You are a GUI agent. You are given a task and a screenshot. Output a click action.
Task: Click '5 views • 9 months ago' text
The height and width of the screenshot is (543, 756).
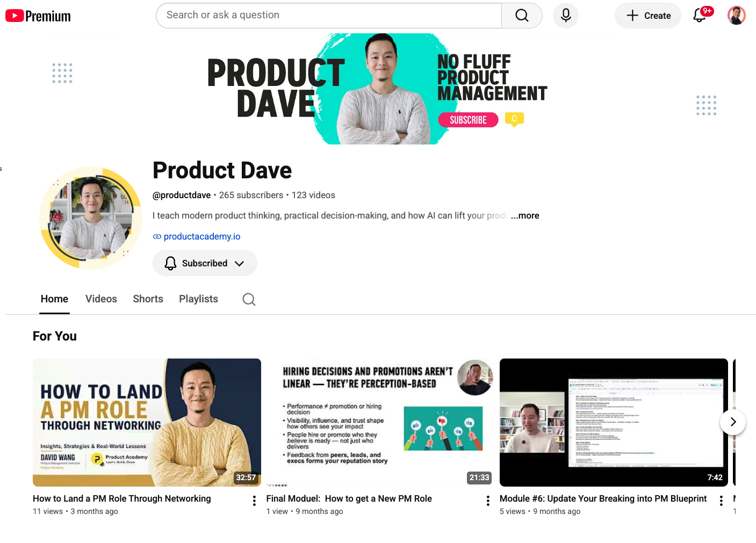click(540, 511)
